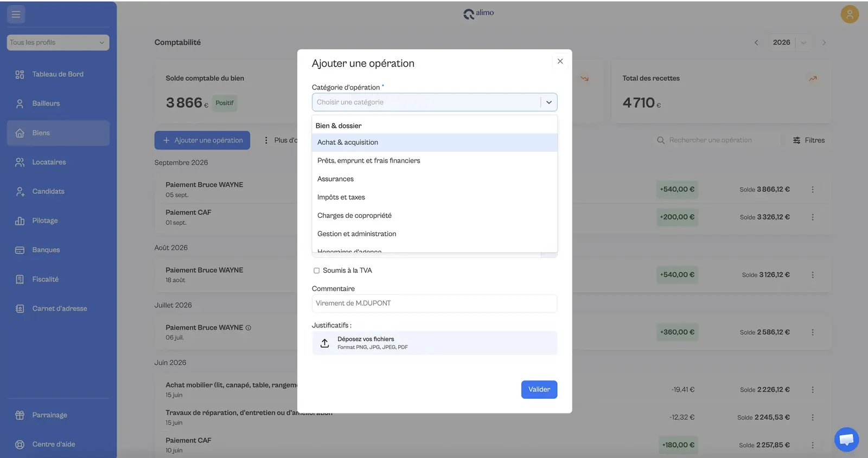Click the upload icon in Justificatifs

324,343
